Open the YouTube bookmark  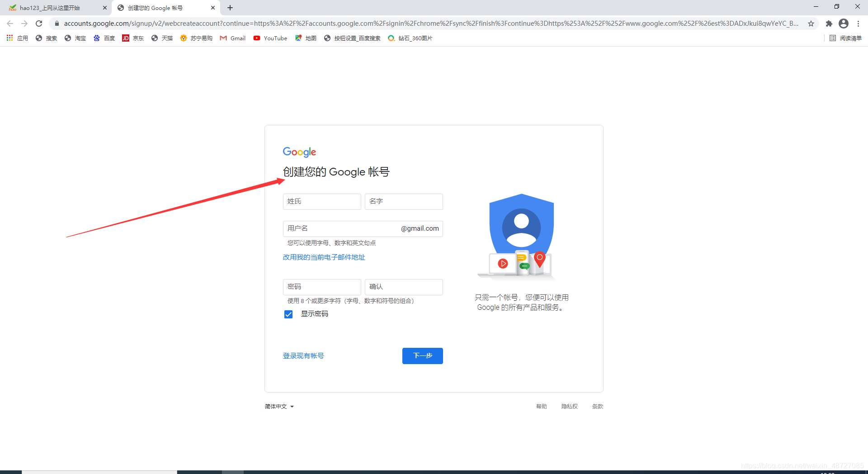coord(270,38)
